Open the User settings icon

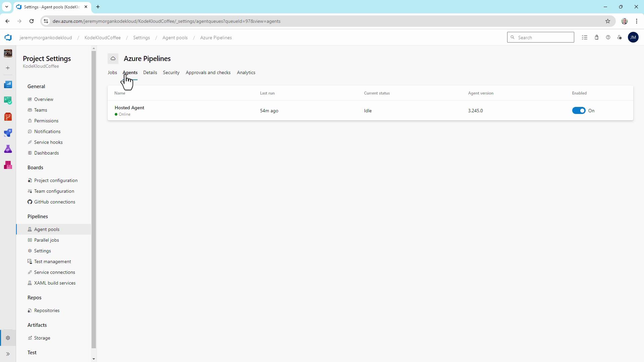click(620, 38)
